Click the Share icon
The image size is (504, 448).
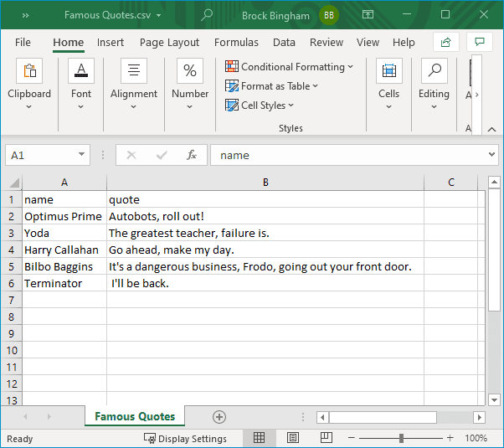pos(446,42)
